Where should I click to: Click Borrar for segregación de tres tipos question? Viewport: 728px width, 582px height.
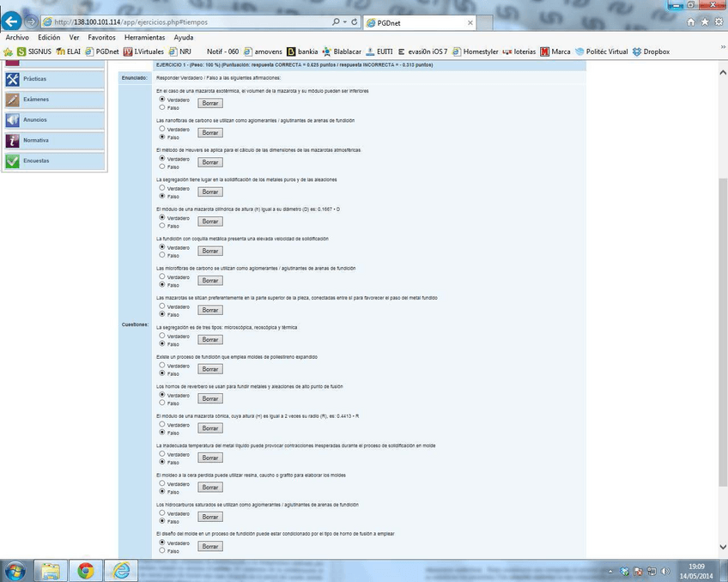[209, 340]
